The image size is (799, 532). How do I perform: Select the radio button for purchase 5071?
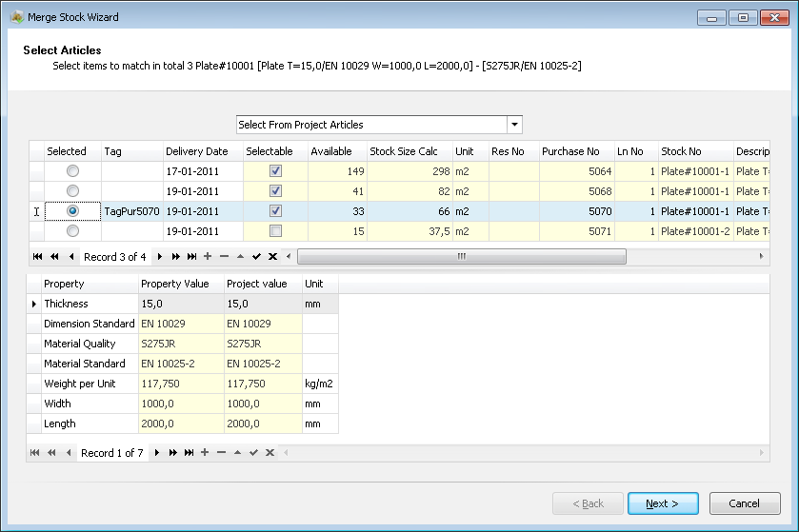(x=72, y=231)
